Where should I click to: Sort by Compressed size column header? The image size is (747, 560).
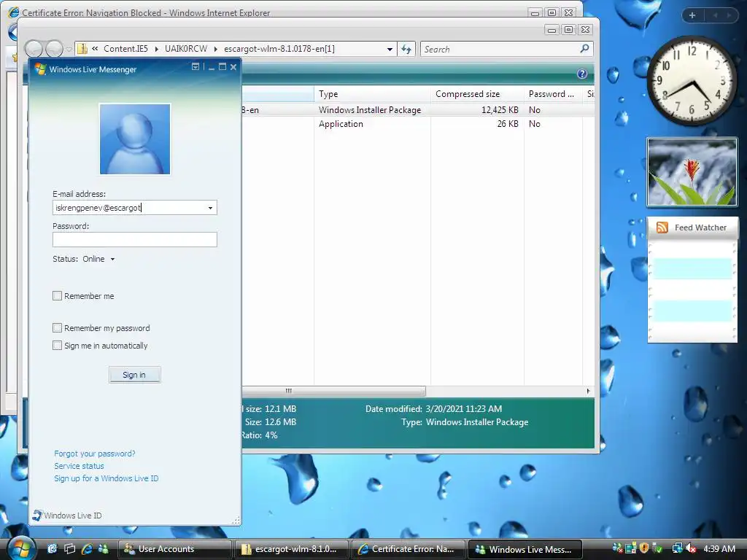(x=477, y=94)
